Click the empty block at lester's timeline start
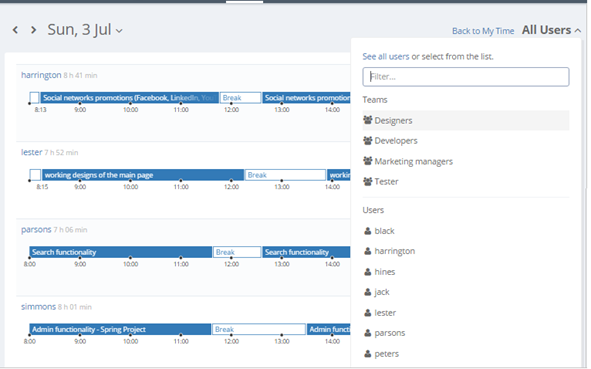591x369 pixels. [35, 175]
